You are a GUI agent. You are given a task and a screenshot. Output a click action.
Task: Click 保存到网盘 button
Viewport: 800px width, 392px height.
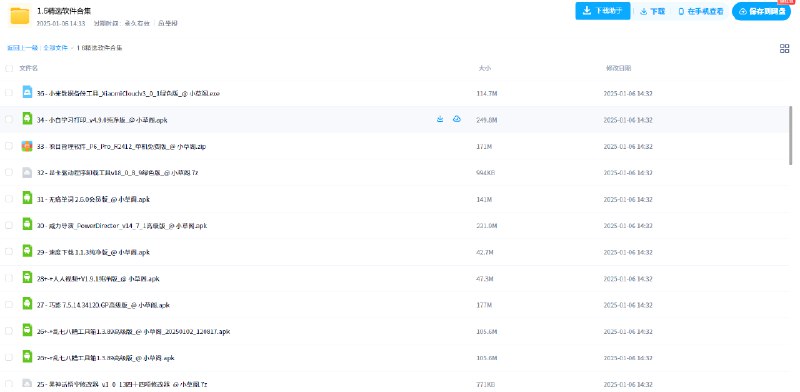point(762,11)
